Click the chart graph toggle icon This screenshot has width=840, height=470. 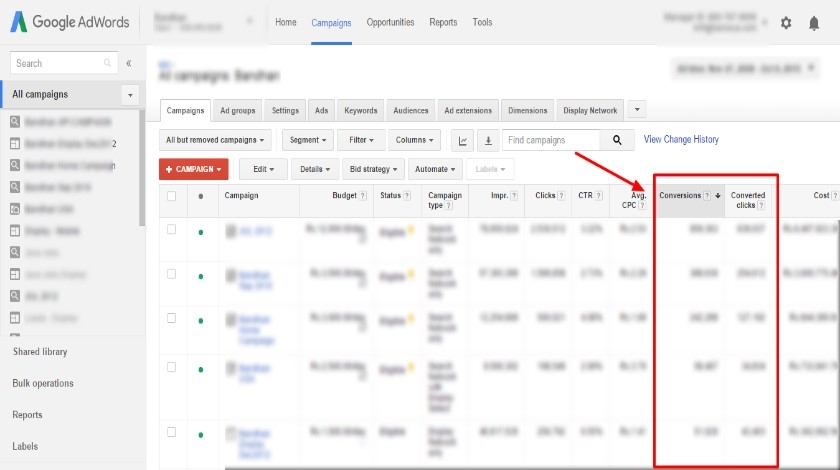(x=463, y=141)
